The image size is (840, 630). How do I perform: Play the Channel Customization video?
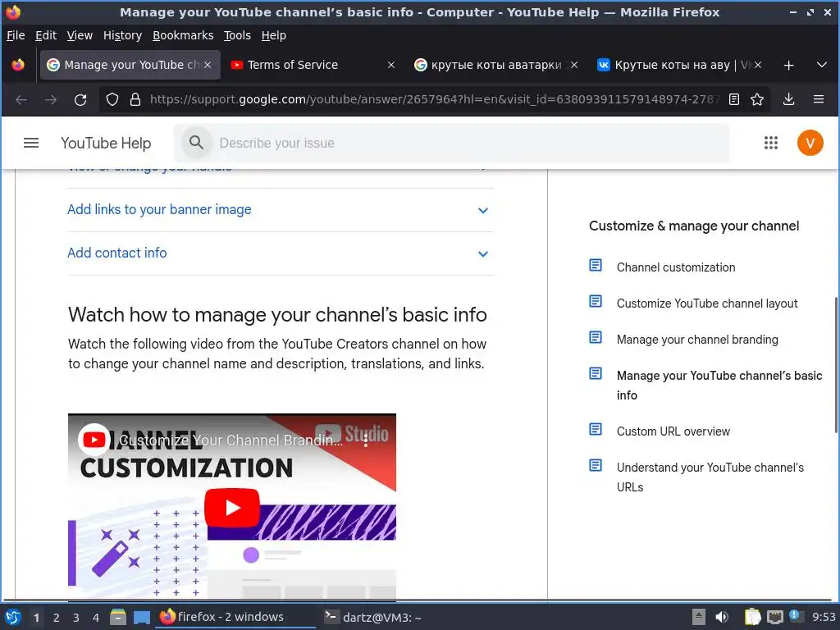click(x=232, y=507)
